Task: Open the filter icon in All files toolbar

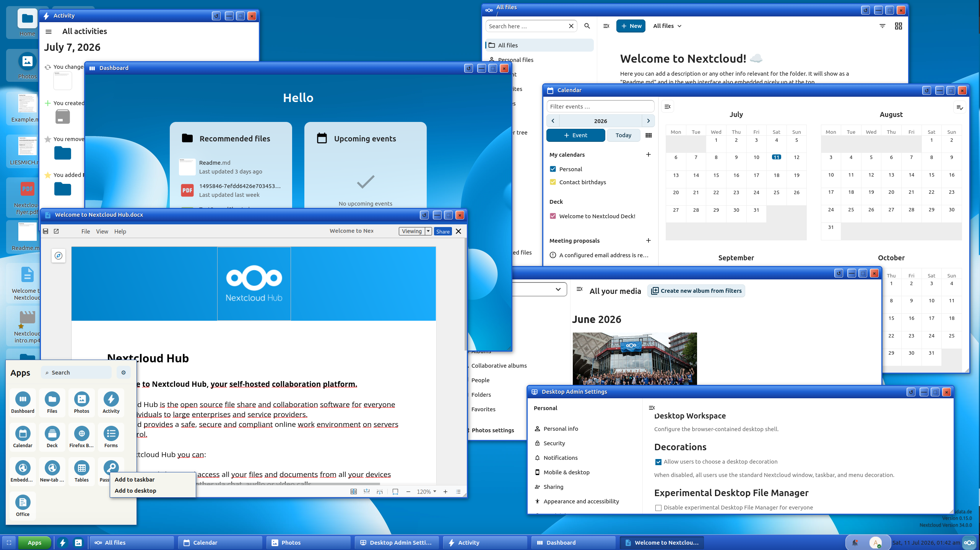Action: pos(882,26)
